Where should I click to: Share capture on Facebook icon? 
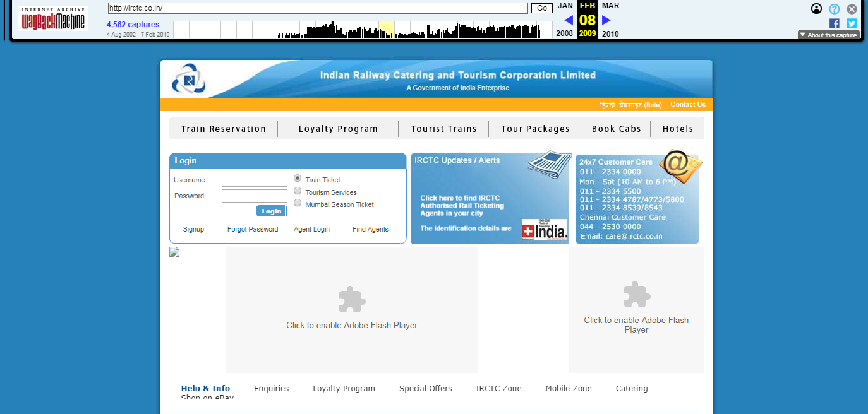pos(835,23)
